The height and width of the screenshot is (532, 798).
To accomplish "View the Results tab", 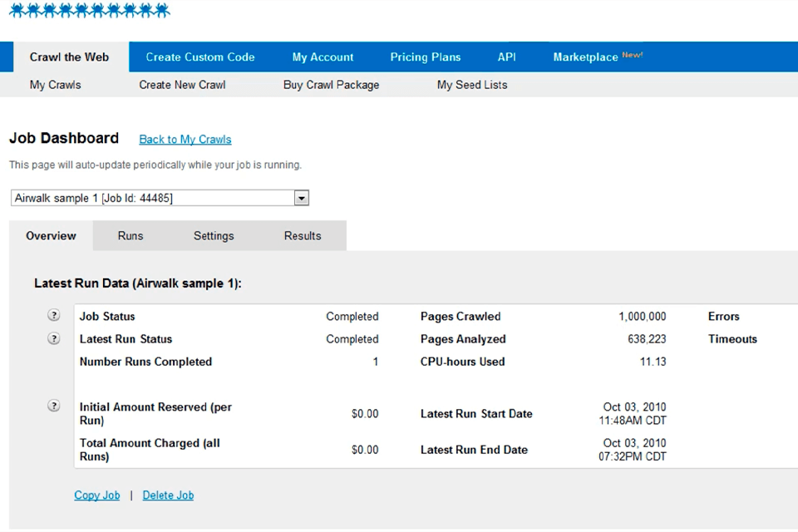I will pyautogui.click(x=303, y=236).
